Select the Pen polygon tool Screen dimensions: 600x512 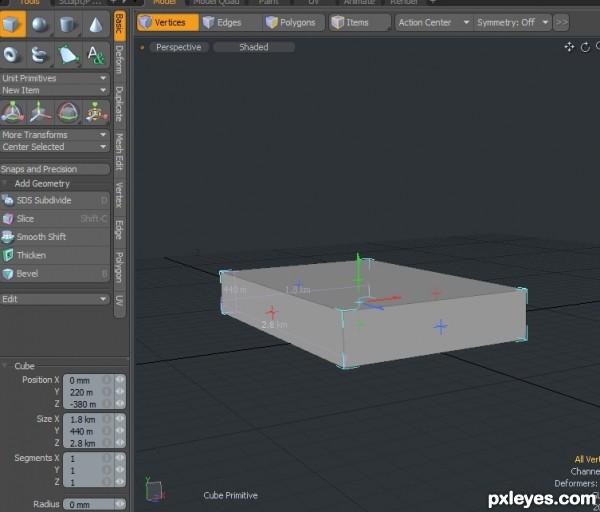pyautogui.click(x=67, y=55)
